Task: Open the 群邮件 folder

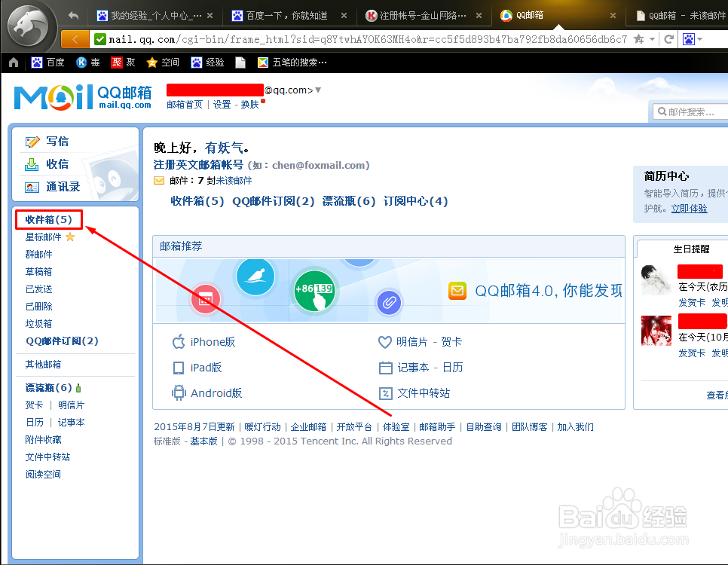Action: (x=39, y=255)
